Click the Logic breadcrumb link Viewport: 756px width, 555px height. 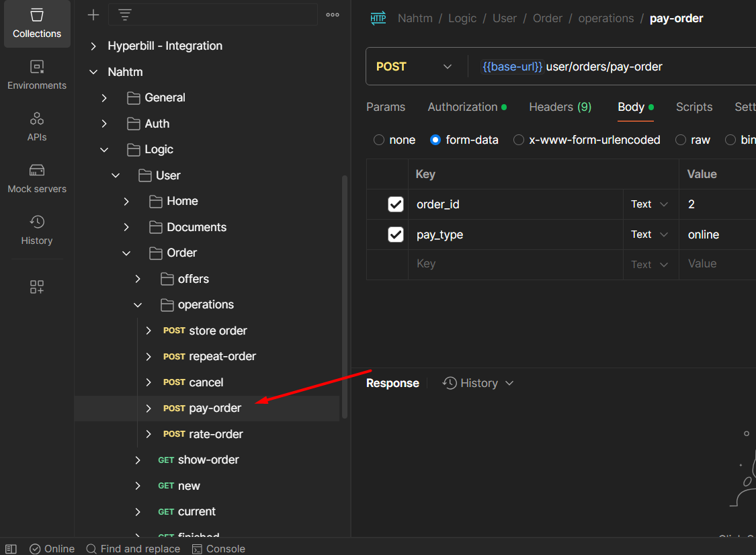click(x=462, y=18)
